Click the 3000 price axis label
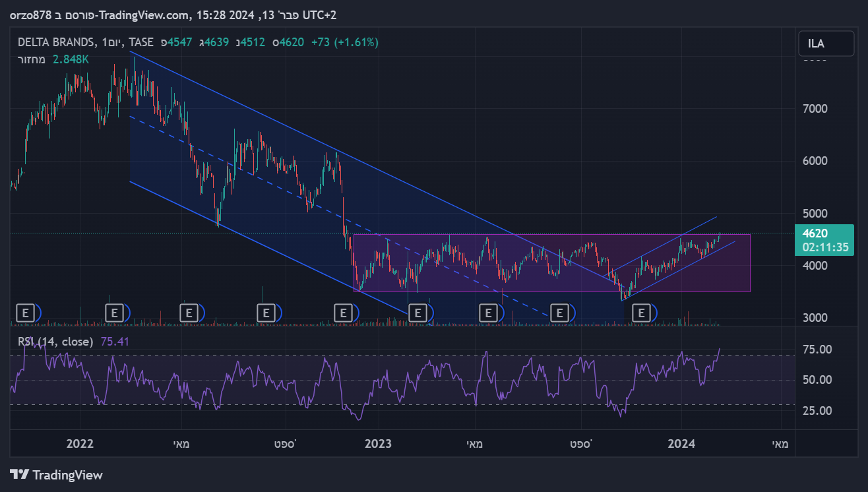This screenshot has height=492, width=868. 815,318
